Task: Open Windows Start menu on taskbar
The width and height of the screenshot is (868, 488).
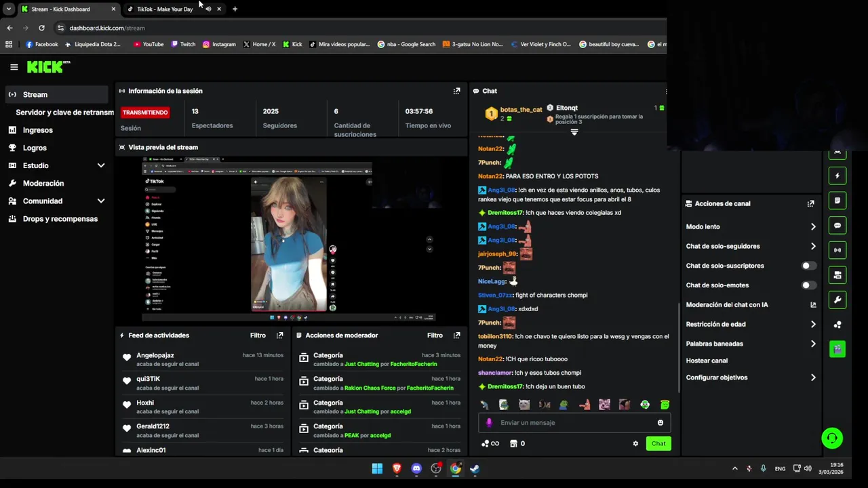Action: pos(377,468)
